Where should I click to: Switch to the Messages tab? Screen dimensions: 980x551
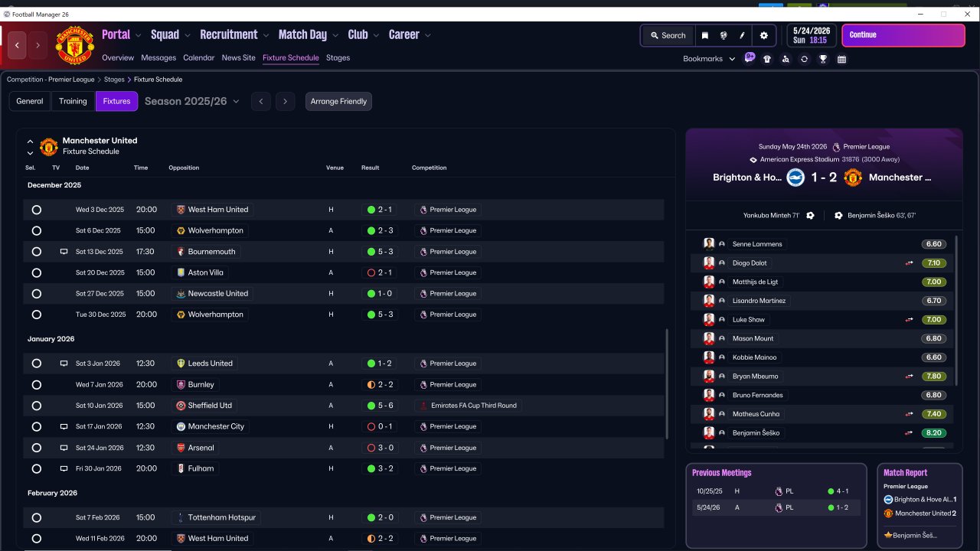pos(158,58)
